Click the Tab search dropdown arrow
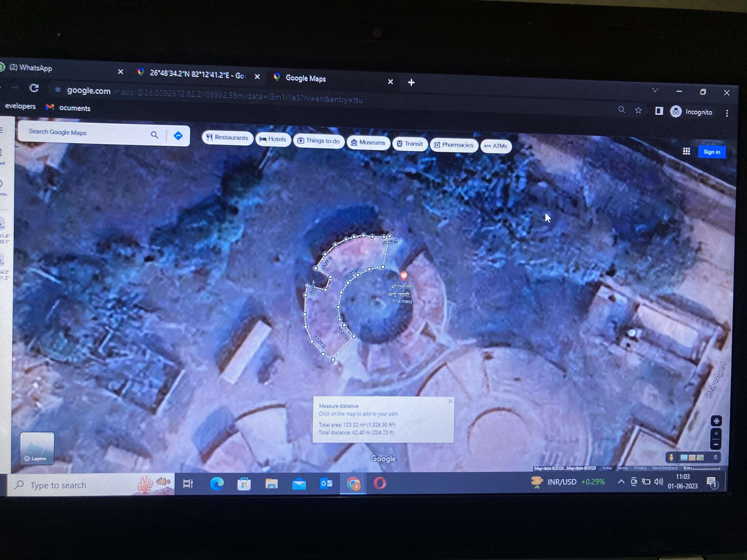This screenshot has height=560, width=747. (x=655, y=90)
